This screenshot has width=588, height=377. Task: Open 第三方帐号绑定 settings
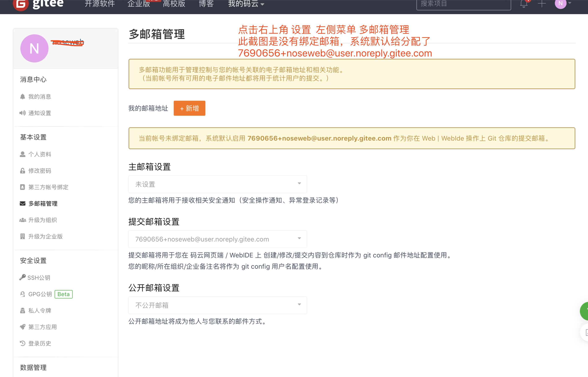49,187
